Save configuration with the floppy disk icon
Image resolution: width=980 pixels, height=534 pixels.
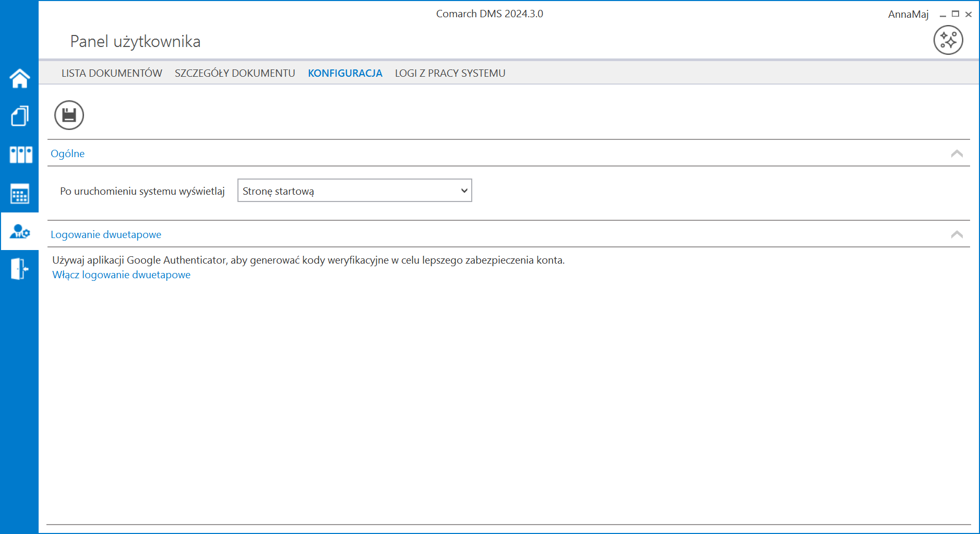[69, 115]
